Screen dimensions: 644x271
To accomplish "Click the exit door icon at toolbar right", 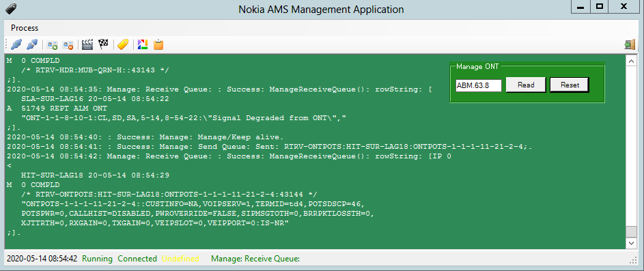I will pyautogui.click(x=630, y=44).
